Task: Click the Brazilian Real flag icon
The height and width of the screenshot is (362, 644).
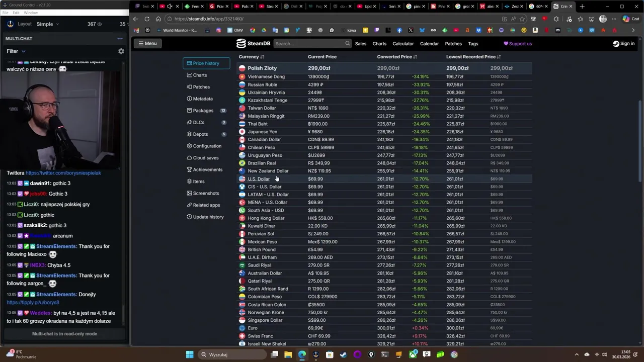Action: click(242, 163)
